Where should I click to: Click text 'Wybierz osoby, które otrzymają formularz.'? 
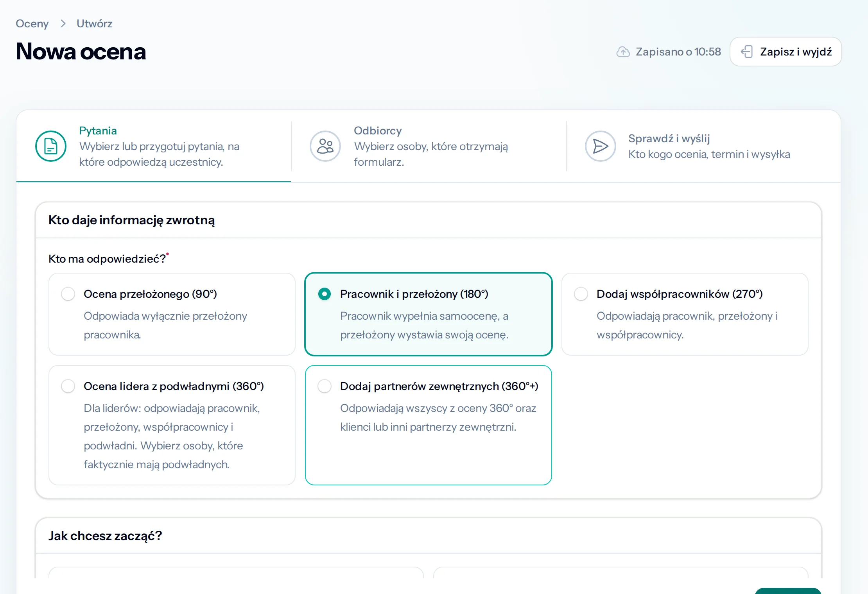point(431,154)
